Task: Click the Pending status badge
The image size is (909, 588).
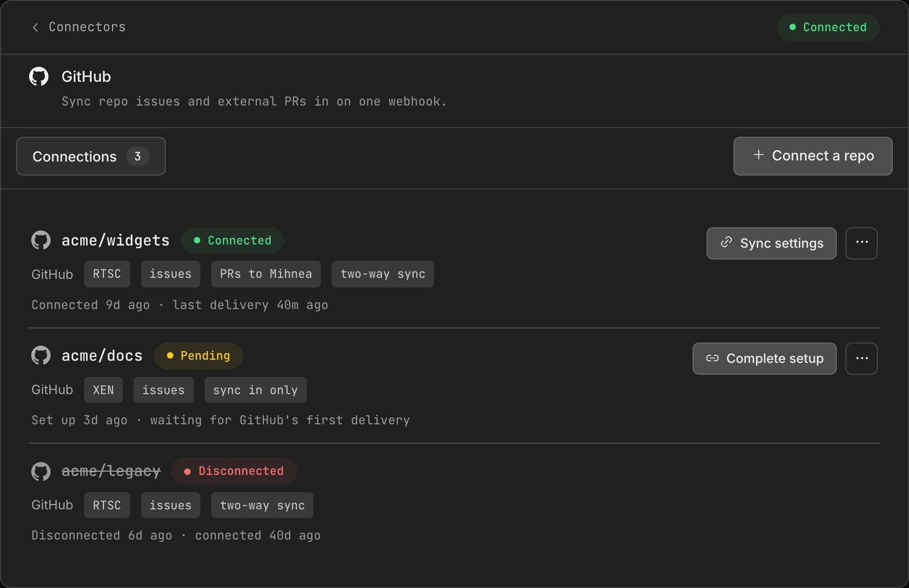Action: 199,355
